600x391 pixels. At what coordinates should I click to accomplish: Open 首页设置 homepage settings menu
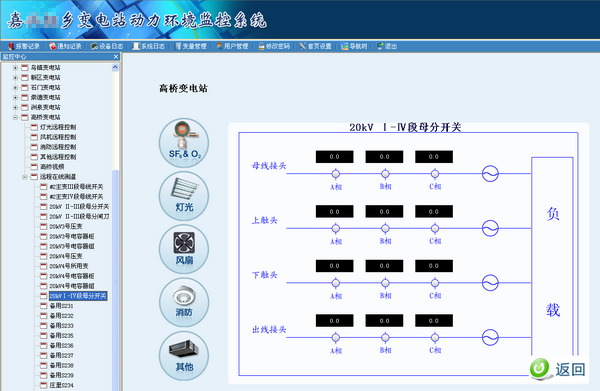coord(315,46)
